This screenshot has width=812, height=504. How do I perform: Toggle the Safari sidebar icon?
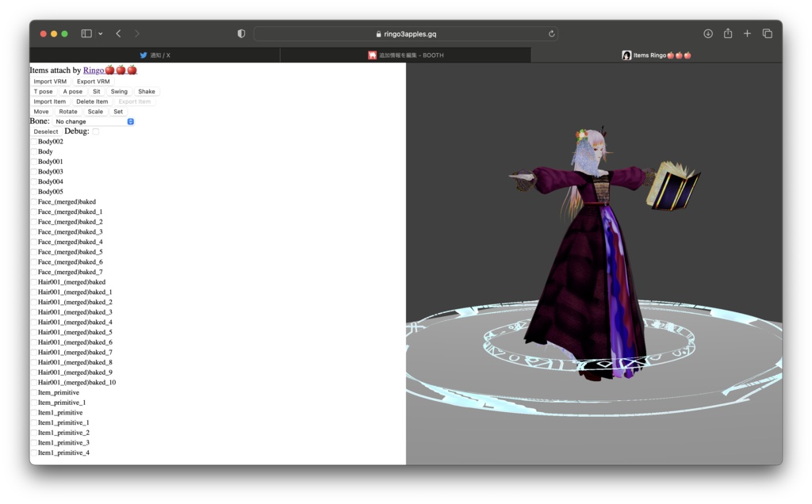pyautogui.click(x=86, y=33)
